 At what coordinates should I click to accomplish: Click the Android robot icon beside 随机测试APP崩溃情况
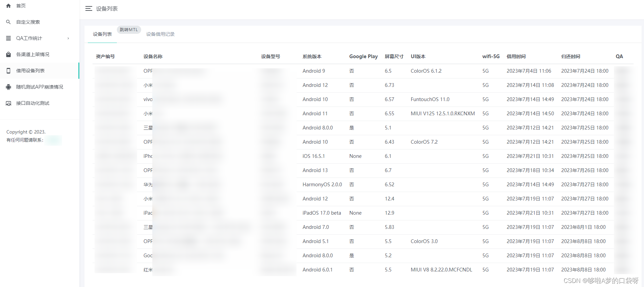tap(8, 87)
